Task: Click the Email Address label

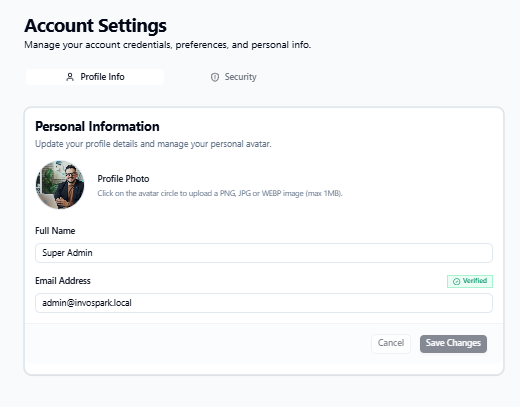Action: click(63, 281)
